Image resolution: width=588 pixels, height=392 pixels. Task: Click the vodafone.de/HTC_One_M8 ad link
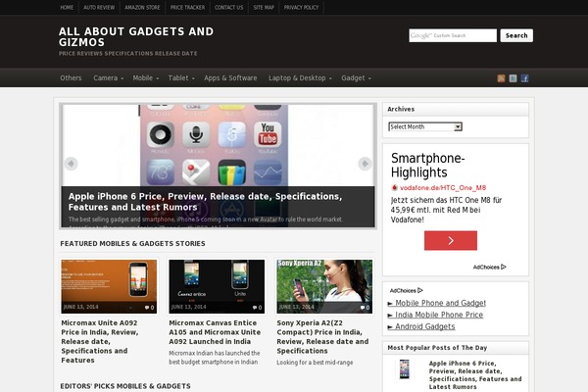[443, 188]
